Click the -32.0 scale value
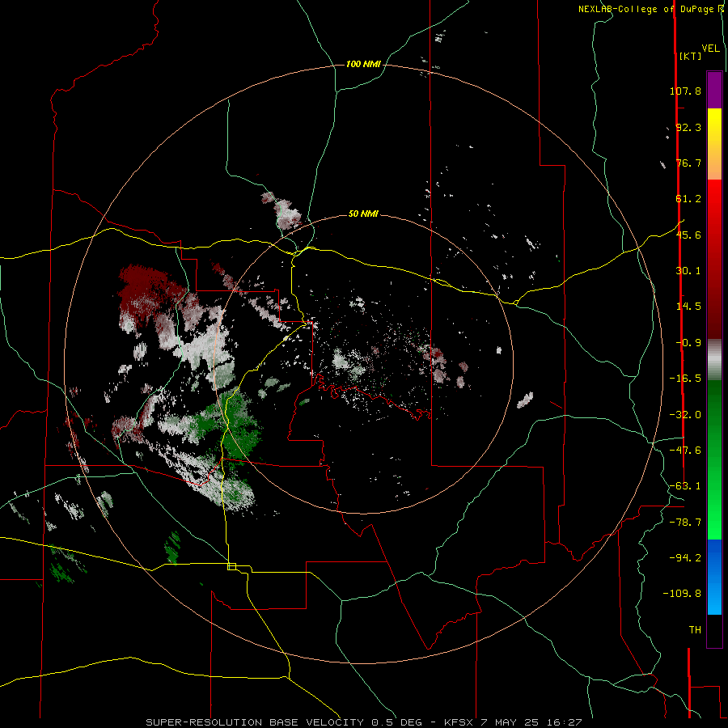 (685, 415)
